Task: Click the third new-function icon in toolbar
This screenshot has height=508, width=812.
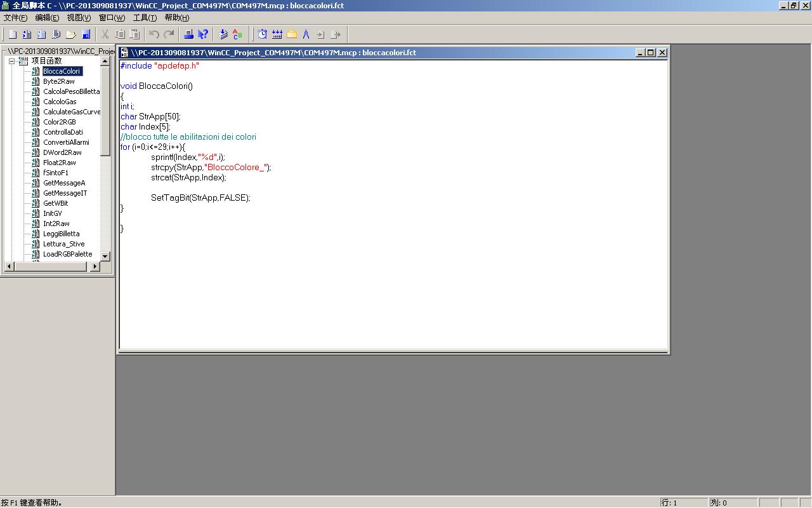Action: click(x=42, y=34)
